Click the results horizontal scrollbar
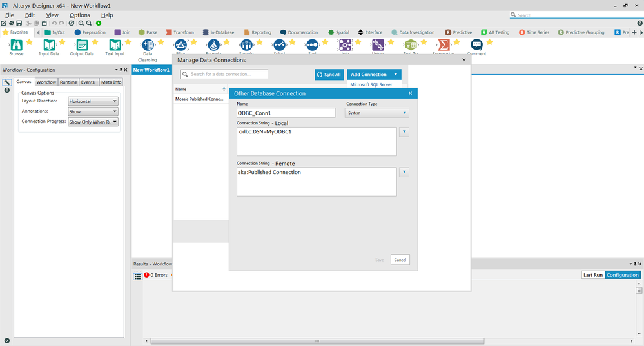 (317, 341)
